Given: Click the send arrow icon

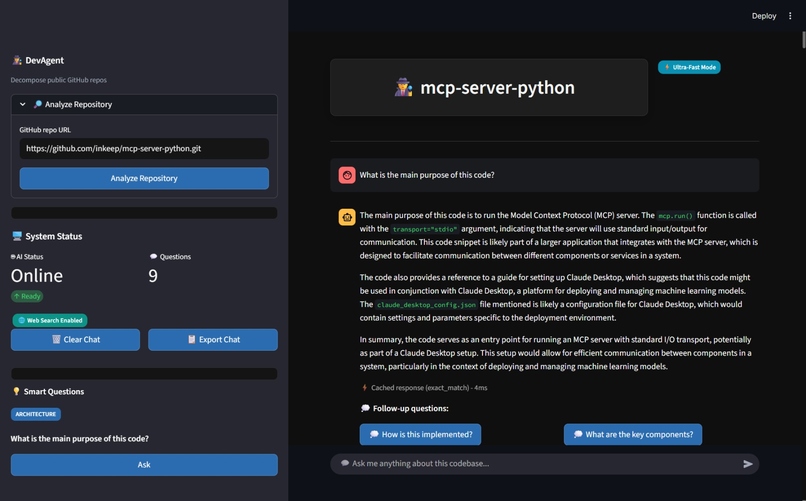Looking at the screenshot, I should (748, 464).
